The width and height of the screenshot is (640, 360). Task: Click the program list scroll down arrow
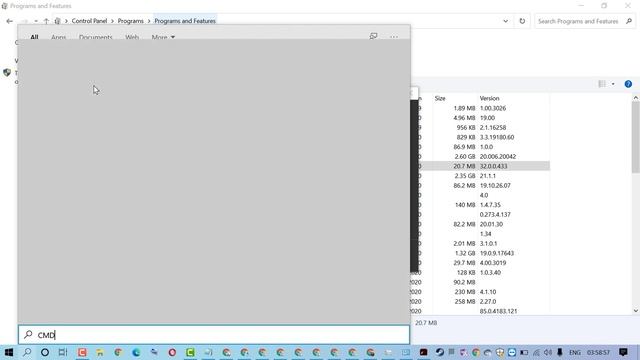coord(636,311)
